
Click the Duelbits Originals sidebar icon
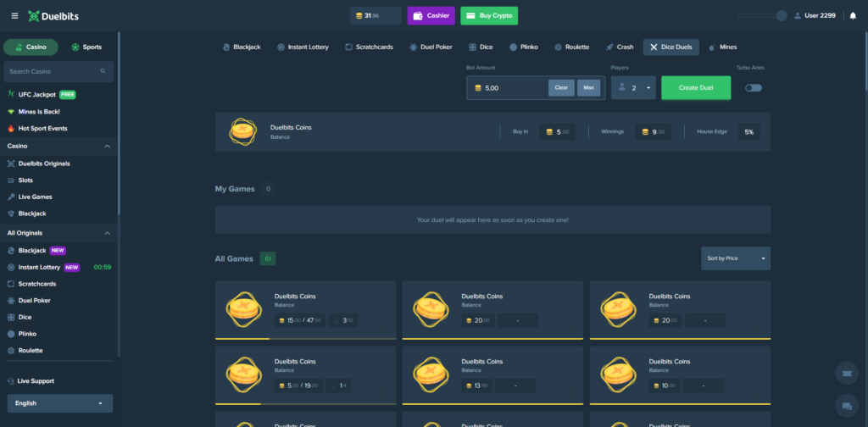(x=11, y=164)
